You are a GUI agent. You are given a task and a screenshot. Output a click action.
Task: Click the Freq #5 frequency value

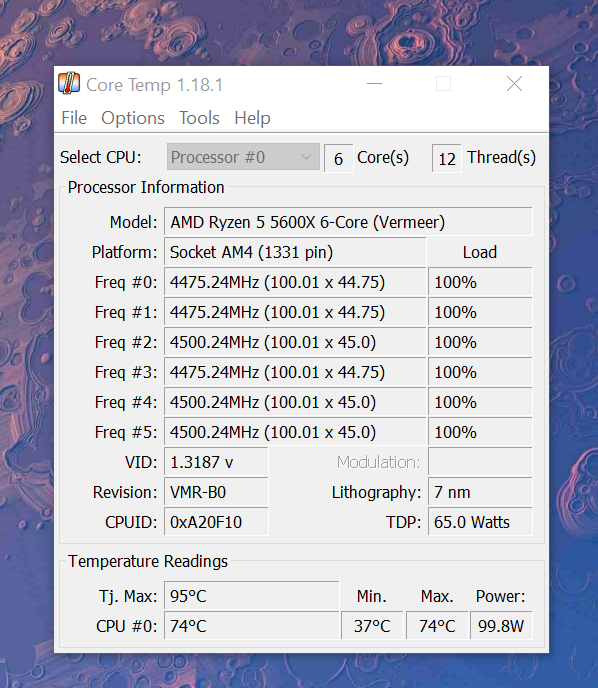(x=295, y=432)
